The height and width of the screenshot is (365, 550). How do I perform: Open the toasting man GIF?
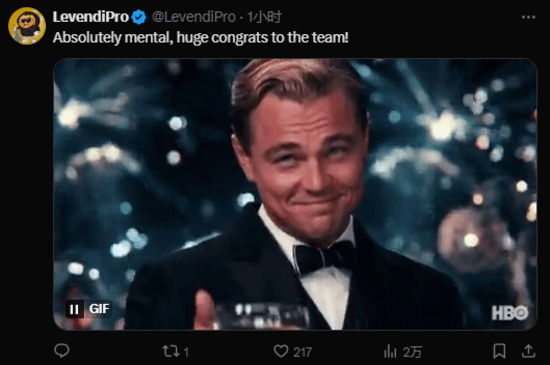(295, 194)
